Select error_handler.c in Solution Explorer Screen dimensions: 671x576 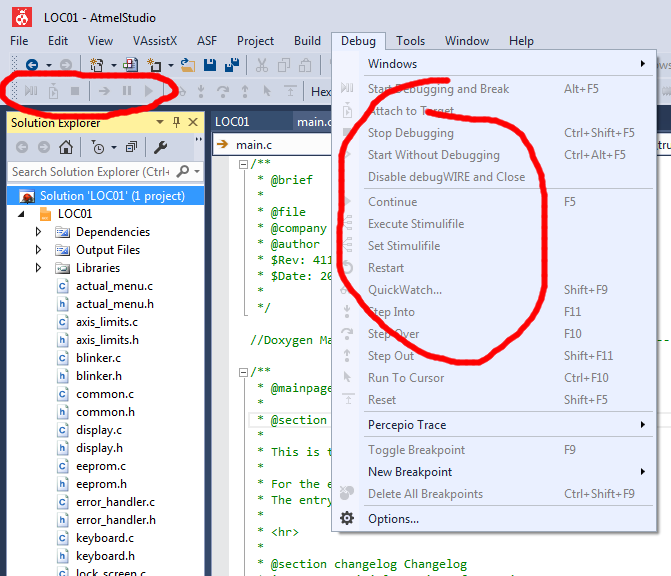click(x=115, y=502)
